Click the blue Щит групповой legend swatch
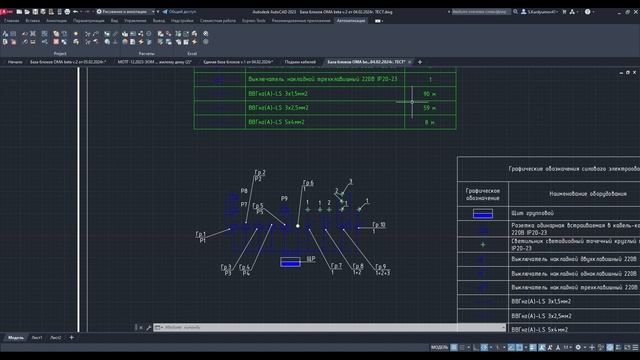The image size is (640, 360). click(x=482, y=213)
